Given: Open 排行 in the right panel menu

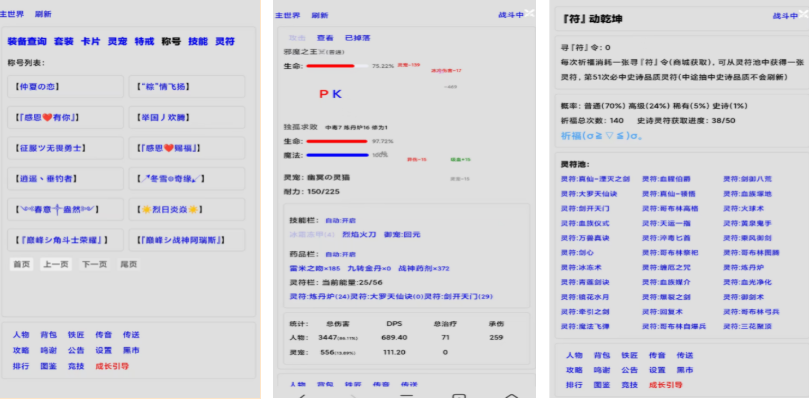Looking at the screenshot, I should point(574,384).
